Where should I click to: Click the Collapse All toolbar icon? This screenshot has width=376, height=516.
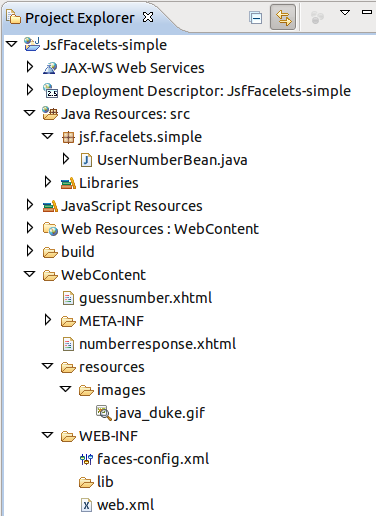pyautogui.click(x=256, y=18)
